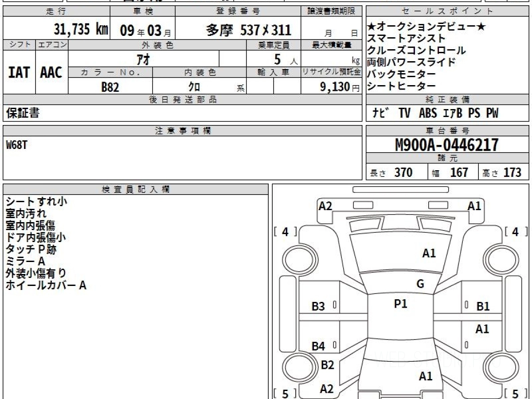
Task: Select A1 mark below the B1 door
Action: [482, 329]
